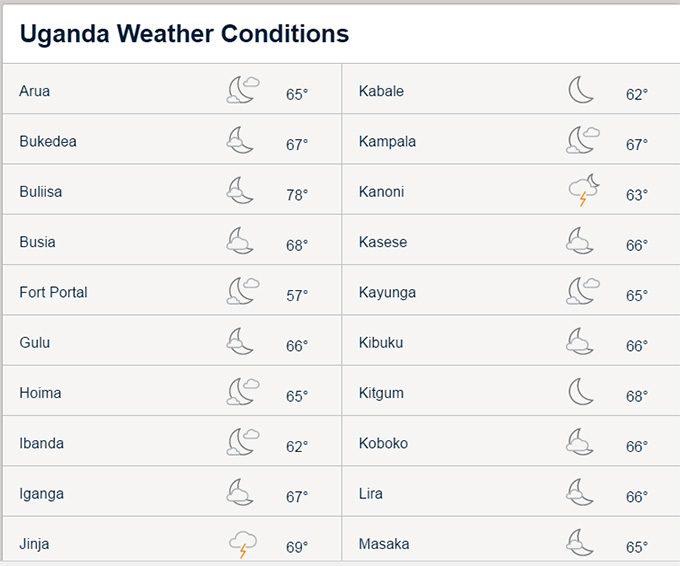
Task: Click the clear moon icon for Kitgum
Action: coord(581,392)
